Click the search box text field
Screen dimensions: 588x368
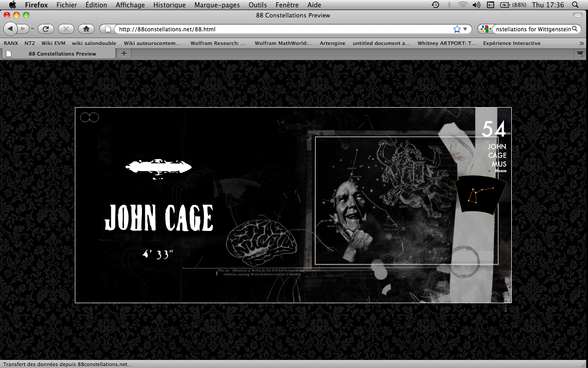(x=533, y=29)
